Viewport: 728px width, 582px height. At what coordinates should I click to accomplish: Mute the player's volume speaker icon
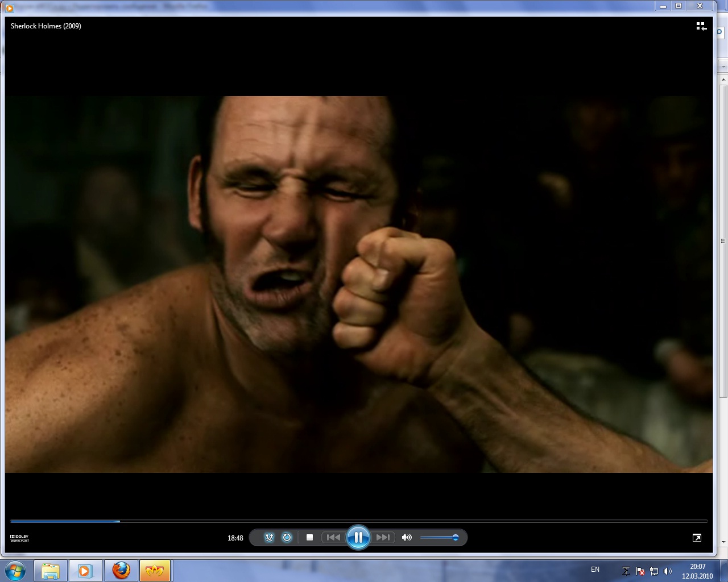[x=407, y=537]
